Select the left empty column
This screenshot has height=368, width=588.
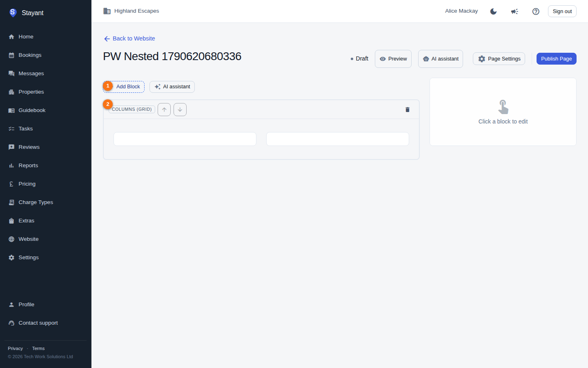tap(185, 139)
